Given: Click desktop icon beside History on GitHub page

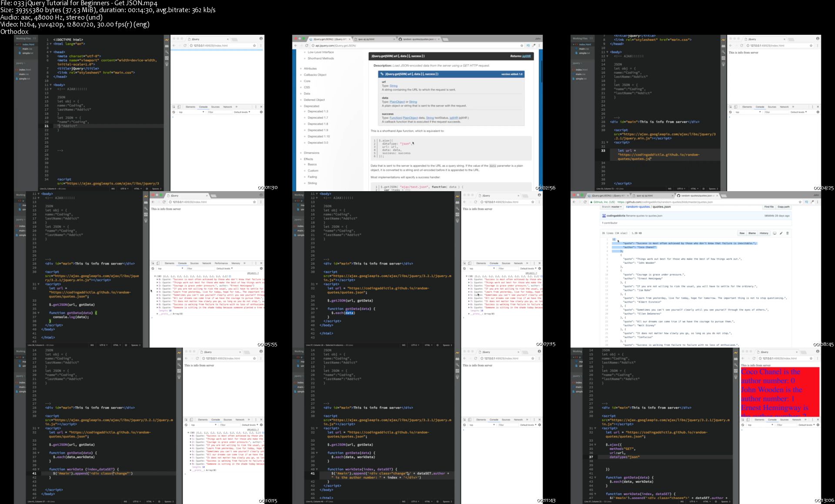Looking at the screenshot, I should (x=775, y=233).
